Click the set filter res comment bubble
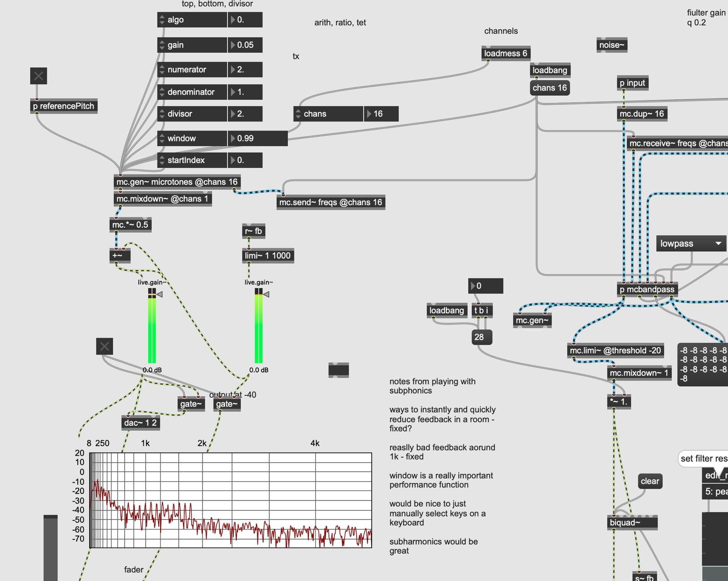 coord(703,459)
